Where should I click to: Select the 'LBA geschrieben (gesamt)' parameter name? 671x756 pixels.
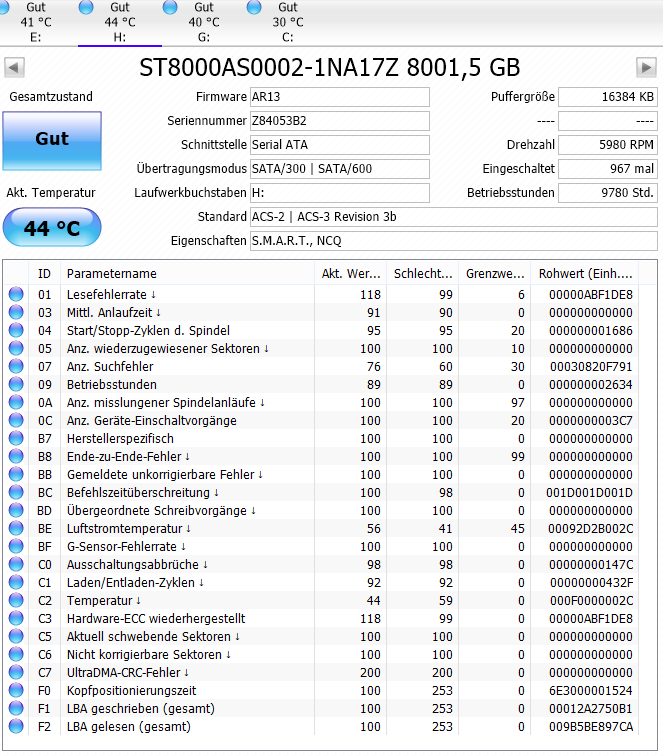click(141, 709)
